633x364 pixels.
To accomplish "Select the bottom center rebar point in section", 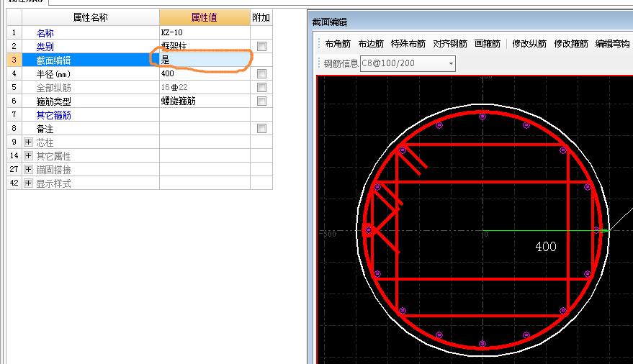I will click(482, 343).
